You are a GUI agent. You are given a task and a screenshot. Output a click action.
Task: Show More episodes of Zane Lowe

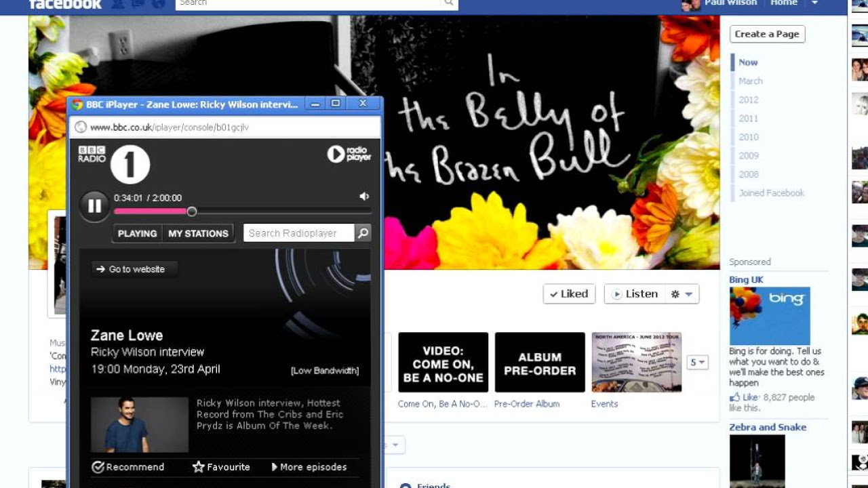[x=309, y=467]
